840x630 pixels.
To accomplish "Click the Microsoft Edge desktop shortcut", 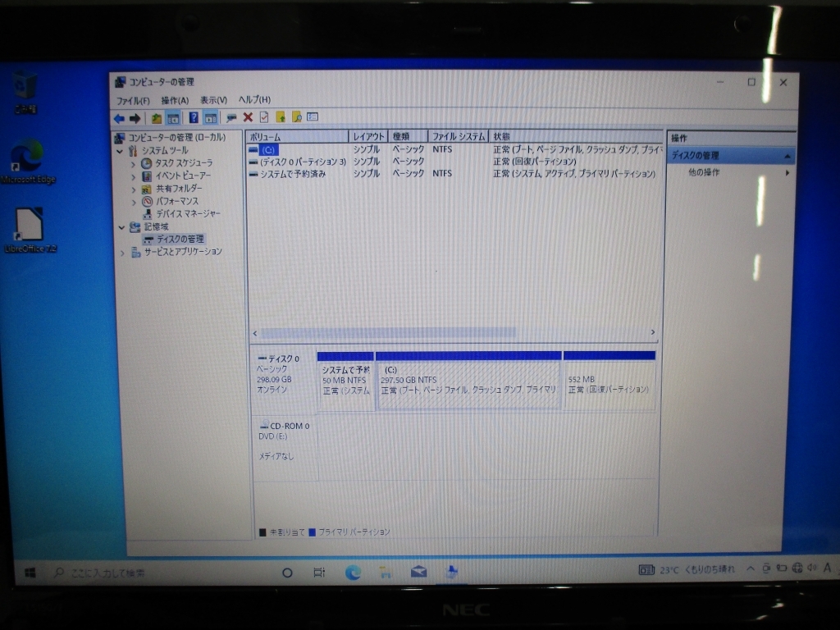I will [x=28, y=162].
